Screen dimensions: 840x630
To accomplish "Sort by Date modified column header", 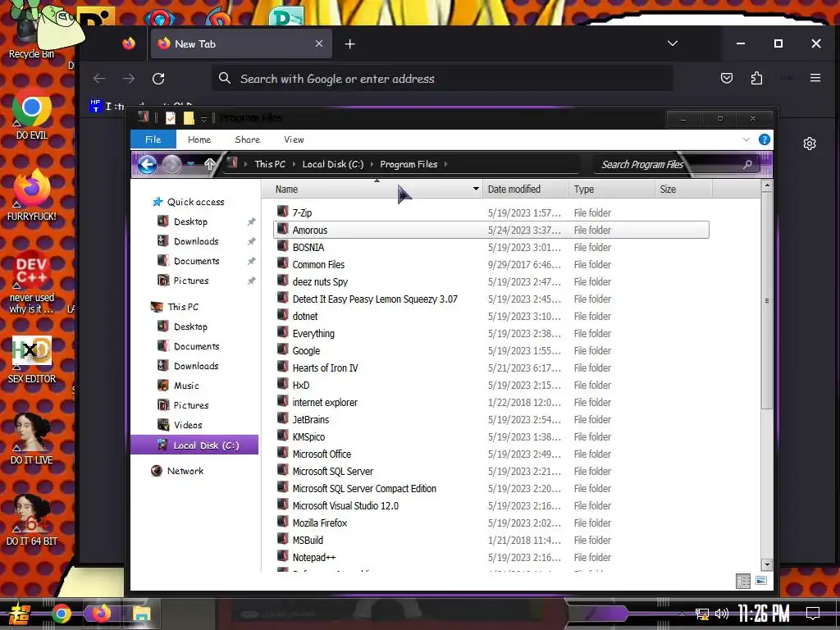I will coord(525,189).
